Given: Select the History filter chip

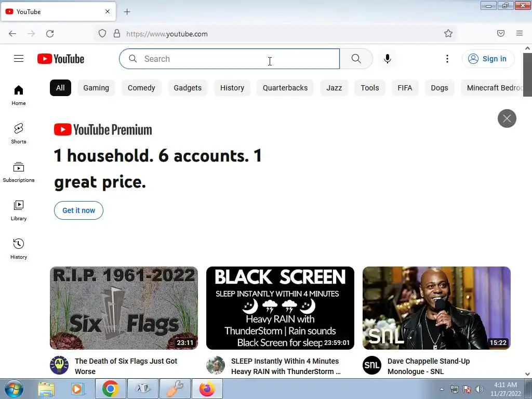Looking at the screenshot, I should click(x=232, y=88).
